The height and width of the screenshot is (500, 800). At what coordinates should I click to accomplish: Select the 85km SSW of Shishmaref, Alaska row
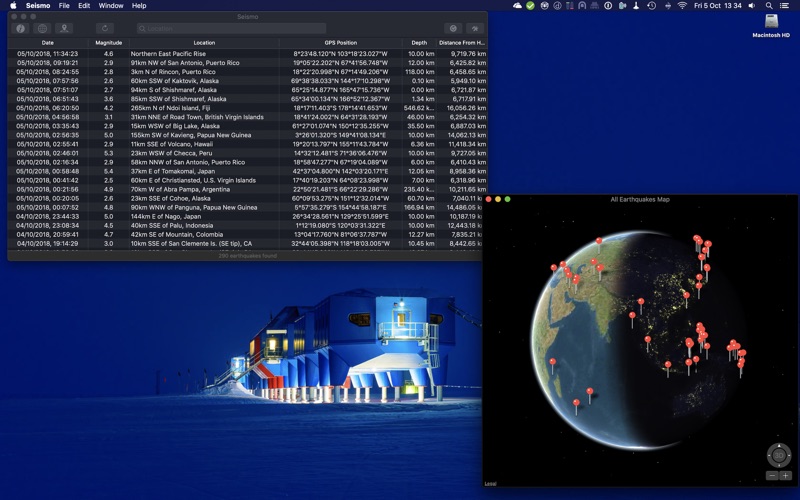(x=247, y=99)
